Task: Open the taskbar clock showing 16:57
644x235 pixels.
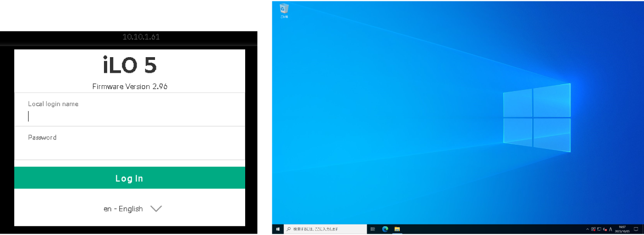Action: click(622, 229)
